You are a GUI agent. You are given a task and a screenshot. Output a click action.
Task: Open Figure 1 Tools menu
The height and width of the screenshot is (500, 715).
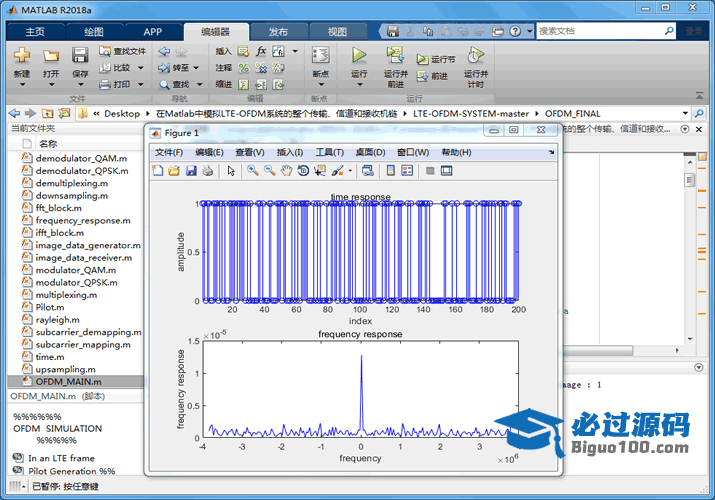330,152
